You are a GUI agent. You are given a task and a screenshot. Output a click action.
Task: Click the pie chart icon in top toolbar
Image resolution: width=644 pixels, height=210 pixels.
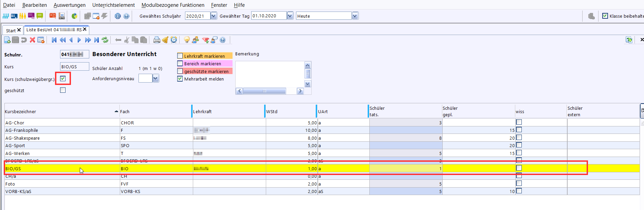click(x=74, y=16)
